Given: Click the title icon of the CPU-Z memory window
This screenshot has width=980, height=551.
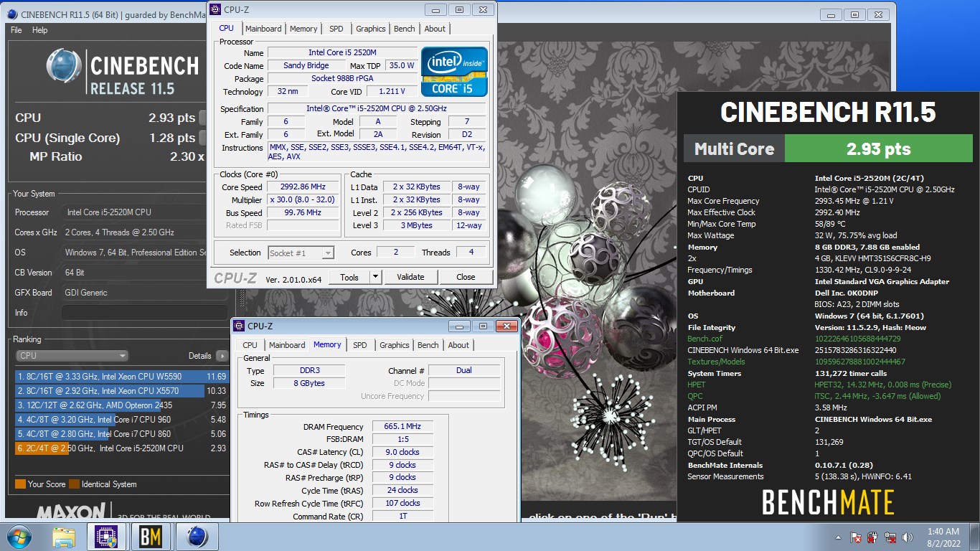Looking at the screenshot, I should click(x=239, y=326).
